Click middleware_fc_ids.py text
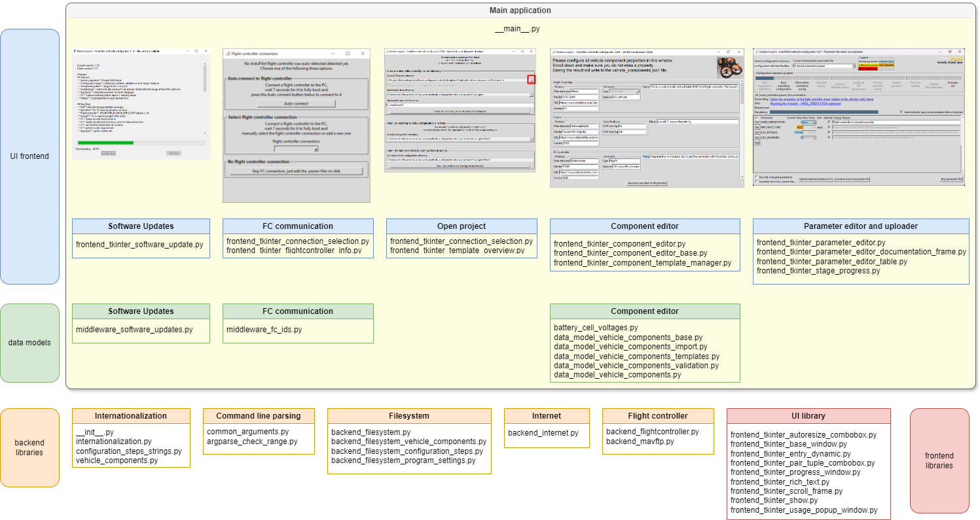The width and height of the screenshot is (980, 520). click(264, 329)
